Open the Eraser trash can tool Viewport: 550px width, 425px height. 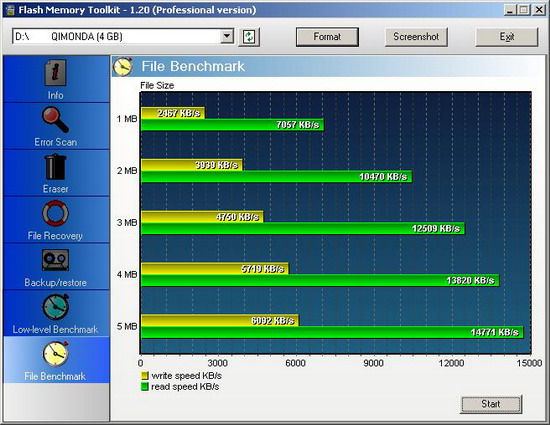pos(55,167)
